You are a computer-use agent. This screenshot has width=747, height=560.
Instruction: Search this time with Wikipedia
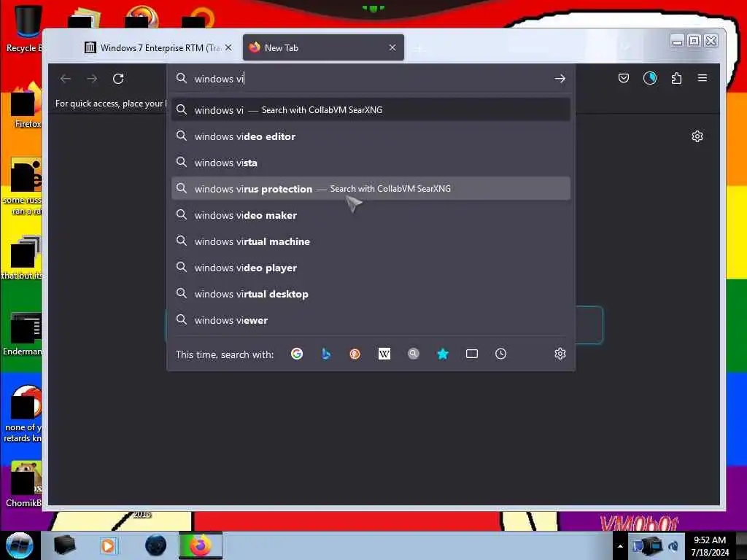tap(384, 354)
